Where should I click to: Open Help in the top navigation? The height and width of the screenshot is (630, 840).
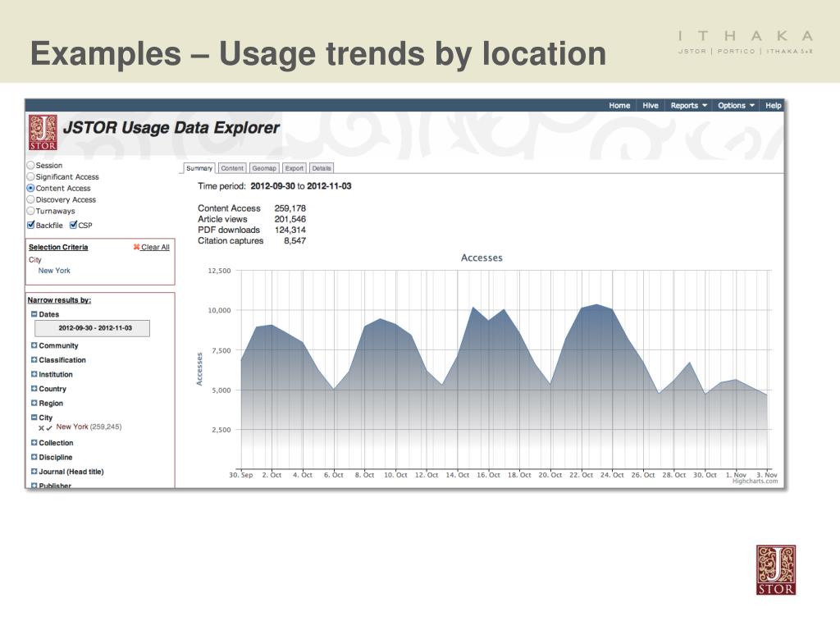click(x=773, y=106)
